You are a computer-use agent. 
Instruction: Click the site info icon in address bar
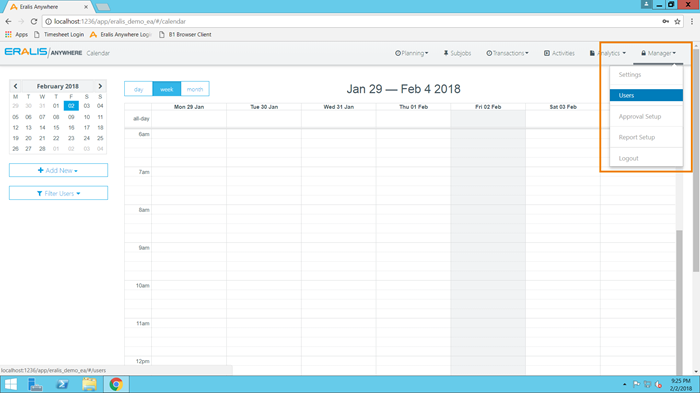click(49, 21)
